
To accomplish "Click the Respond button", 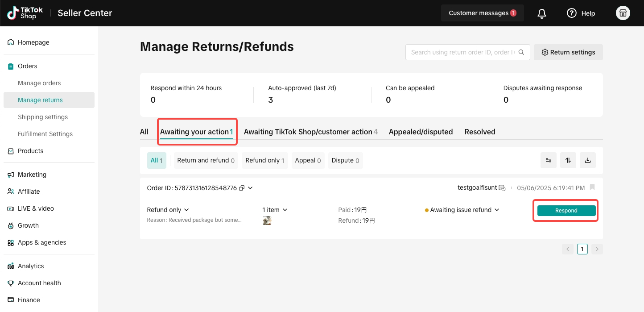I will click(x=566, y=211).
